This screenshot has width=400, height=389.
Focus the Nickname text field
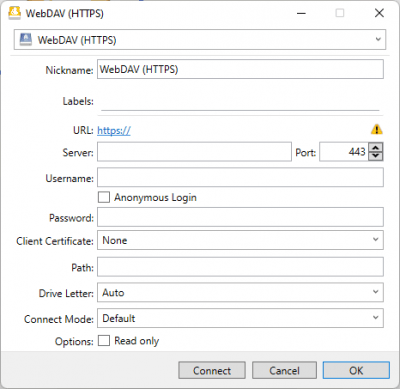tap(240, 69)
